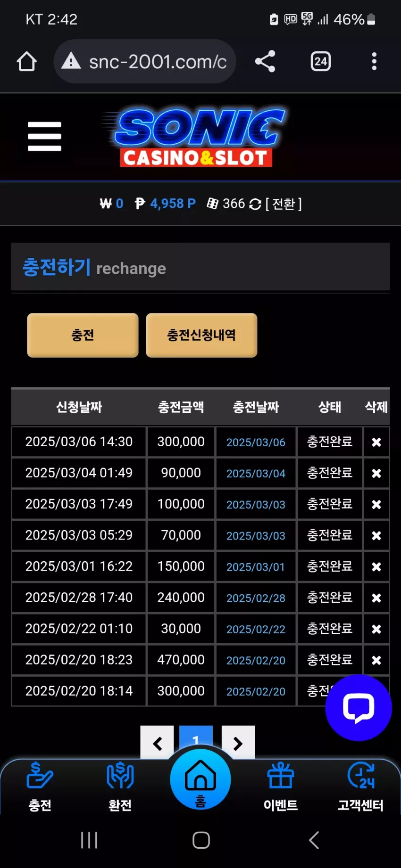Tap the 충전 hand icon in bottom bar

40,786
